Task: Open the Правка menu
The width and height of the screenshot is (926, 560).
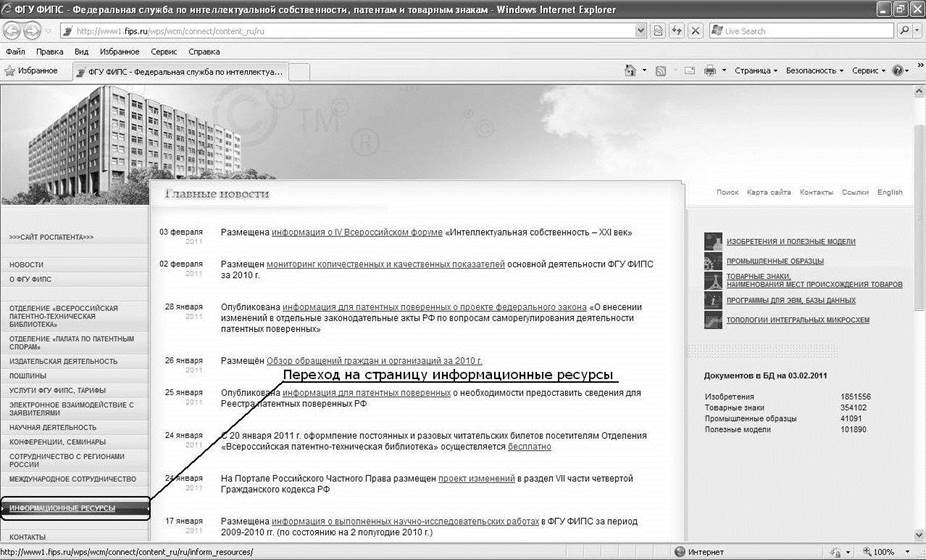Action: click(x=50, y=52)
